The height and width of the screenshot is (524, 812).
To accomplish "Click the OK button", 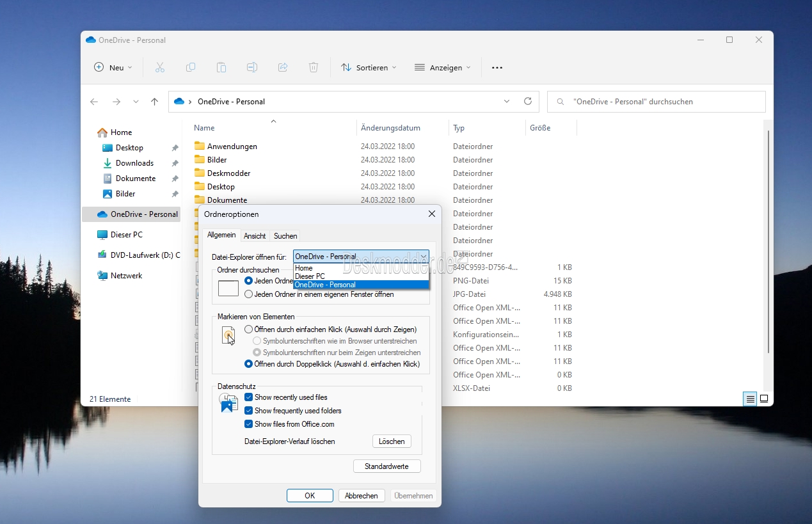I will click(310, 496).
